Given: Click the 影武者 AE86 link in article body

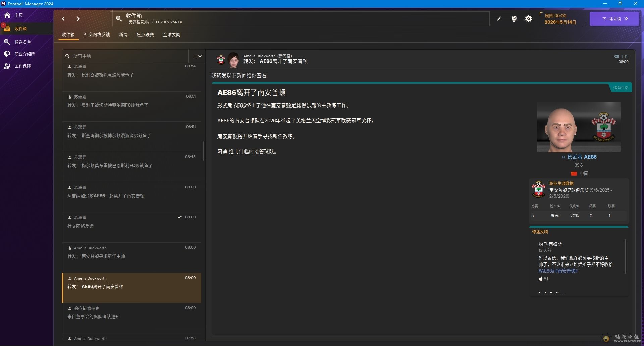Looking at the screenshot, I should pos(232,105).
